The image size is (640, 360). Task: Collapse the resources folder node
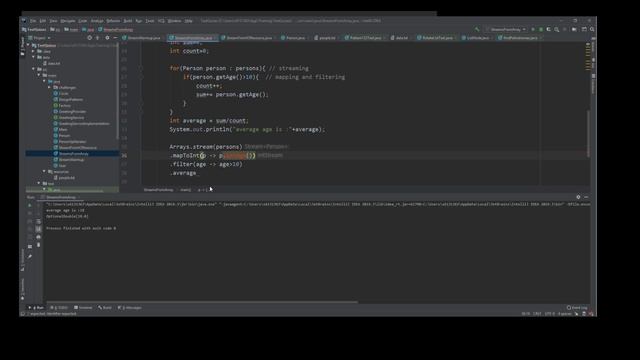coord(44,171)
